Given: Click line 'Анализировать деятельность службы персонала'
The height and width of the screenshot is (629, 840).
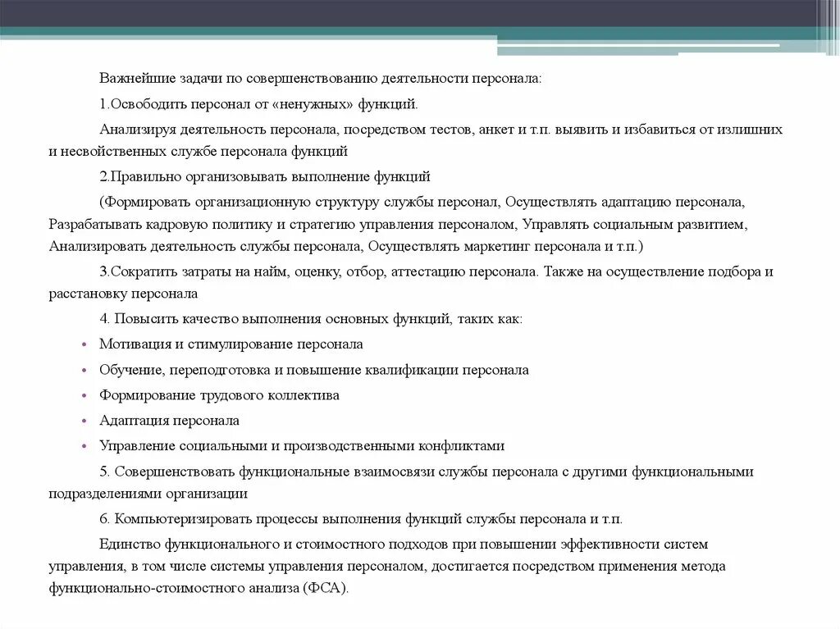Looking at the screenshot, I should click(346, 247).
